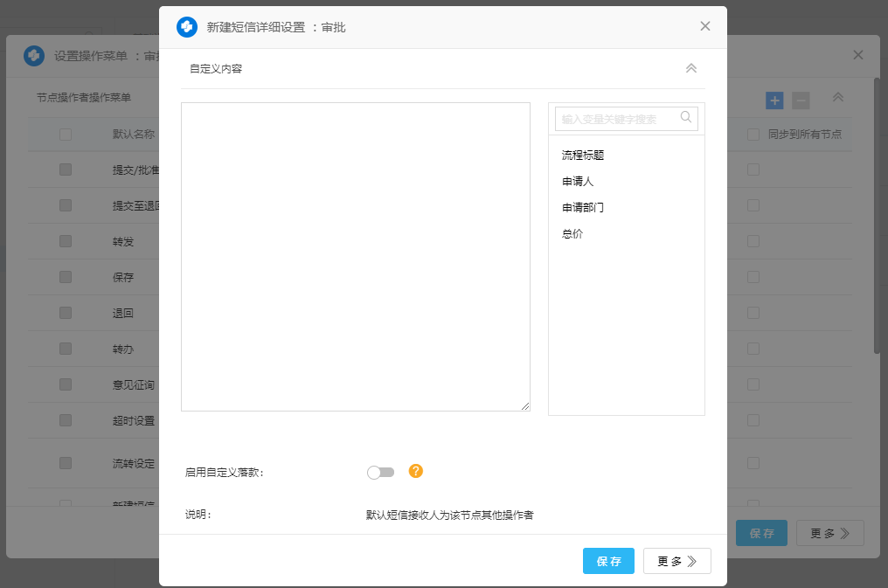The width and height of the screenshot is (888, 588).
Task: Insert the 流程标题 variable
Action: coord(583,156)
